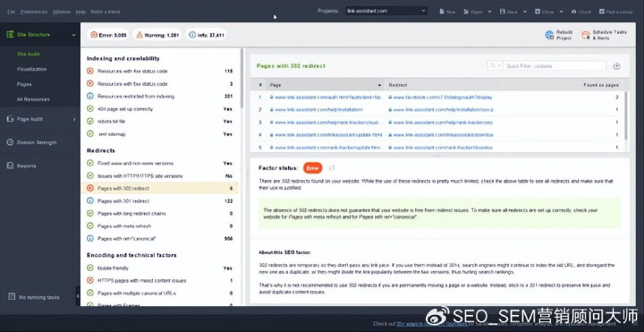The width and height of the screenshot is (644, 332).
Task: Open the File menu
Action: coord(11,12)
